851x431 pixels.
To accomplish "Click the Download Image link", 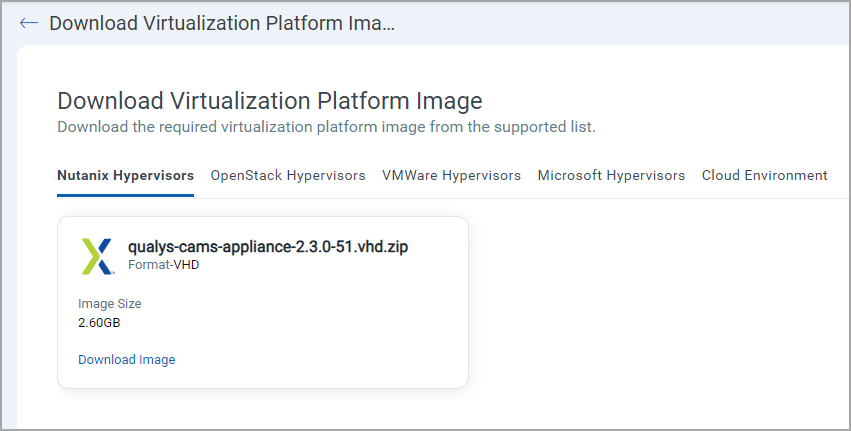I will [126, 360].
